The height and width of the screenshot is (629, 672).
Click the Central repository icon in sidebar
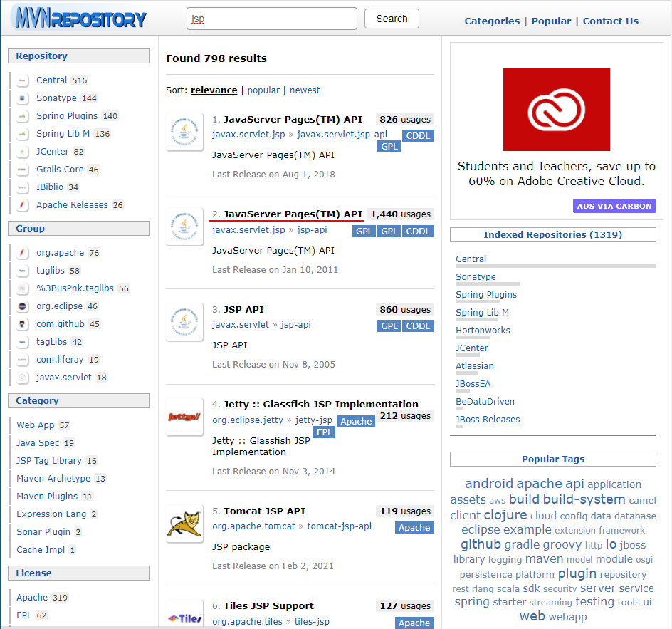[22, 80]
